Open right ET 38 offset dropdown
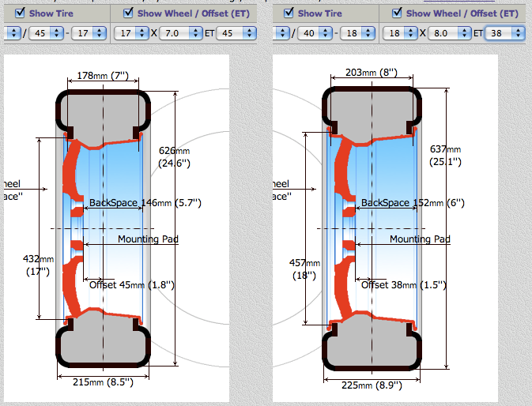 click(x=505, y=33)
